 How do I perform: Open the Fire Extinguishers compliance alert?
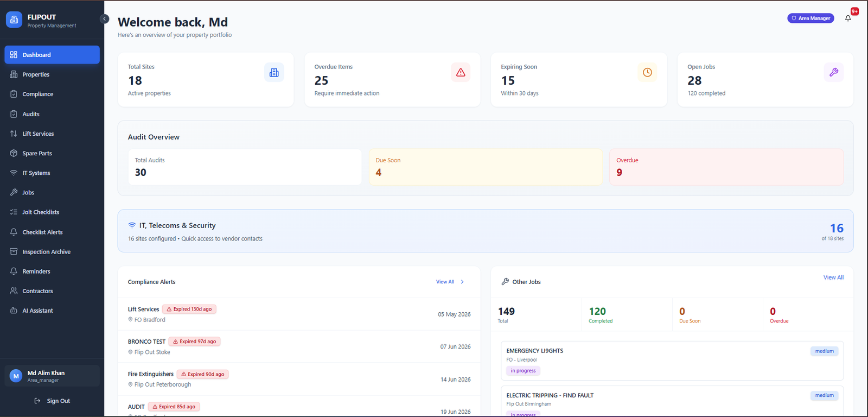click(x=299, y=379)
